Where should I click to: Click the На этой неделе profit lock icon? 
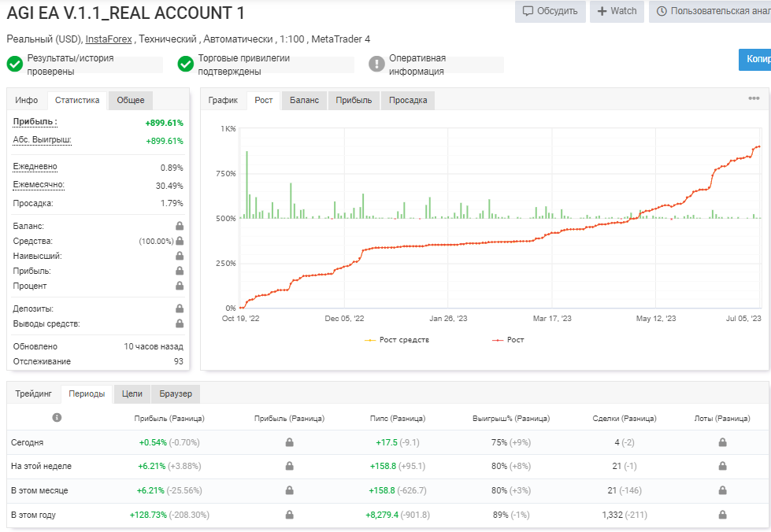289,466
